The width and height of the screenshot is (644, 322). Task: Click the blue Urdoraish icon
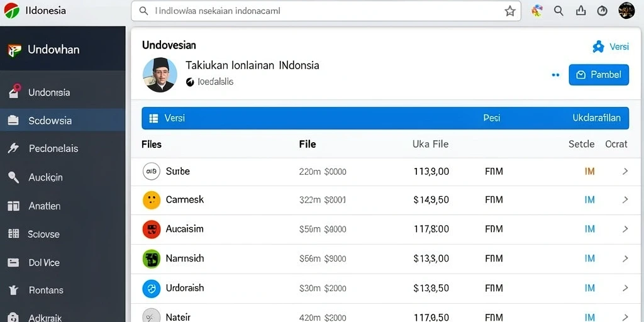pyautogui.click(x=151, y=288)
